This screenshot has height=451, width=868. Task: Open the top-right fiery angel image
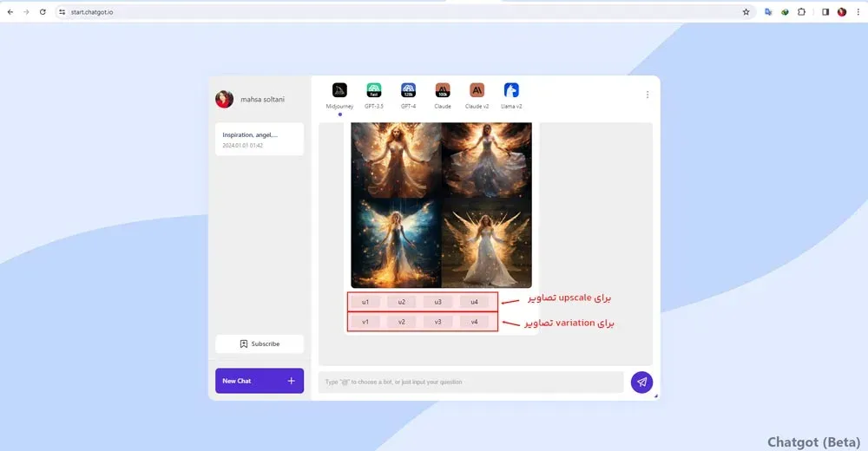coord(487,160)
